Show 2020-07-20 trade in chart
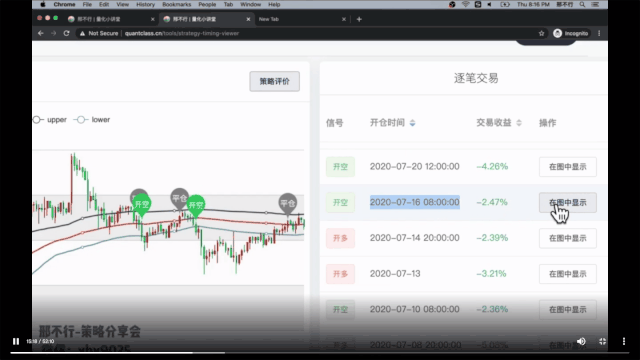This screenshot has width=640, height=360. pos(568,167)
